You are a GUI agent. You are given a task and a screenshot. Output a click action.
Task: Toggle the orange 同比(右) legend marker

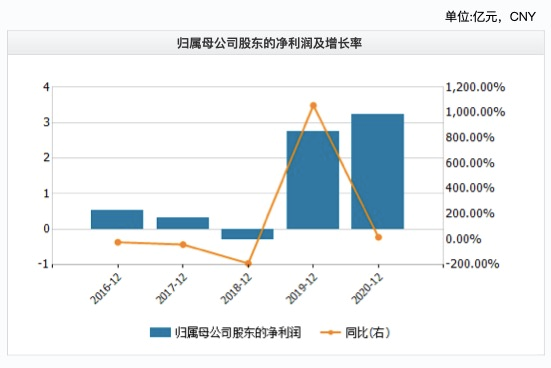pos(330,332)
